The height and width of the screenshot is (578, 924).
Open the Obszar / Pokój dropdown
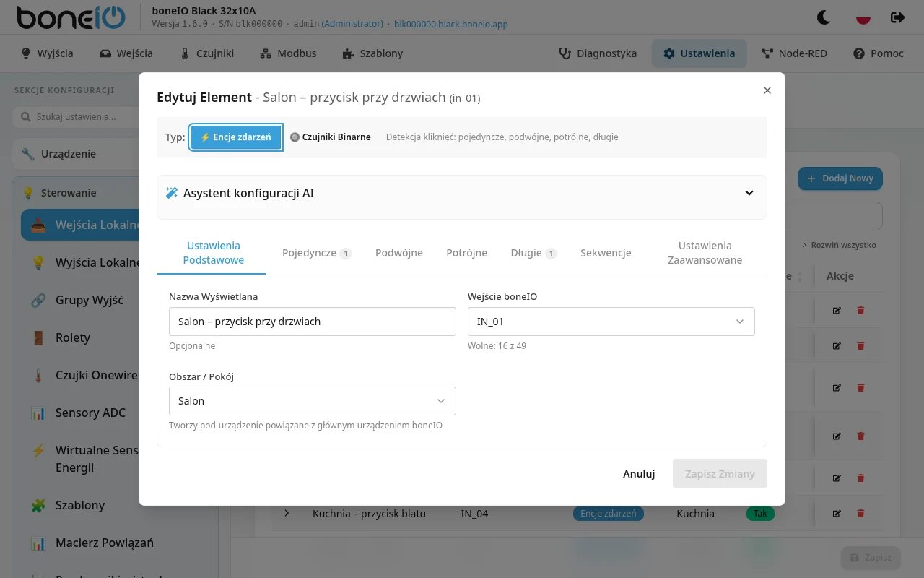pyautogui.click(x=313, y=401)
